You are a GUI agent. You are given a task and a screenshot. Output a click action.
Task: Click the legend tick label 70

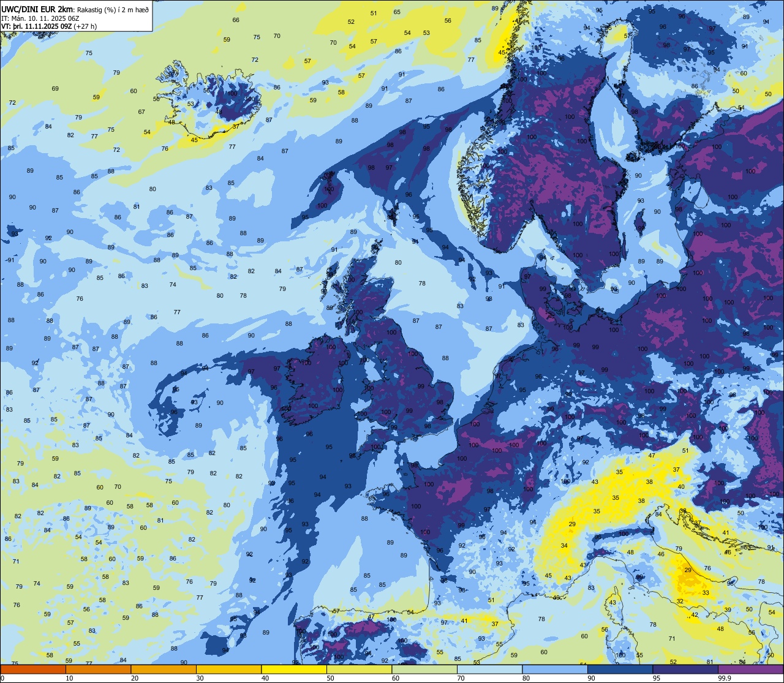(x=461, y=678)
